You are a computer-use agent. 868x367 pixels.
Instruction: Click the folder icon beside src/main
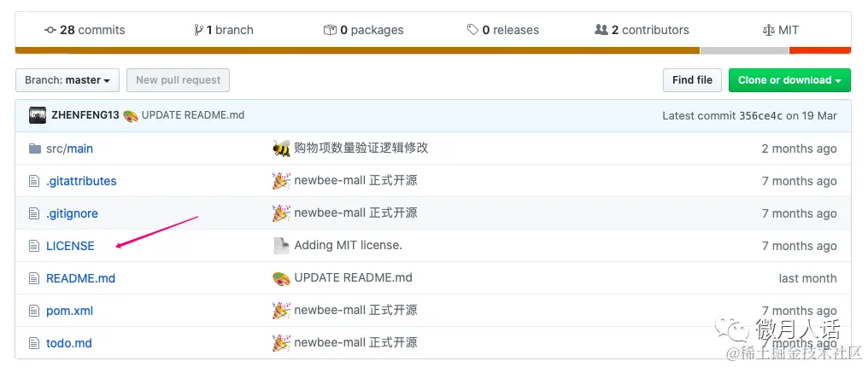click(35, 149)
